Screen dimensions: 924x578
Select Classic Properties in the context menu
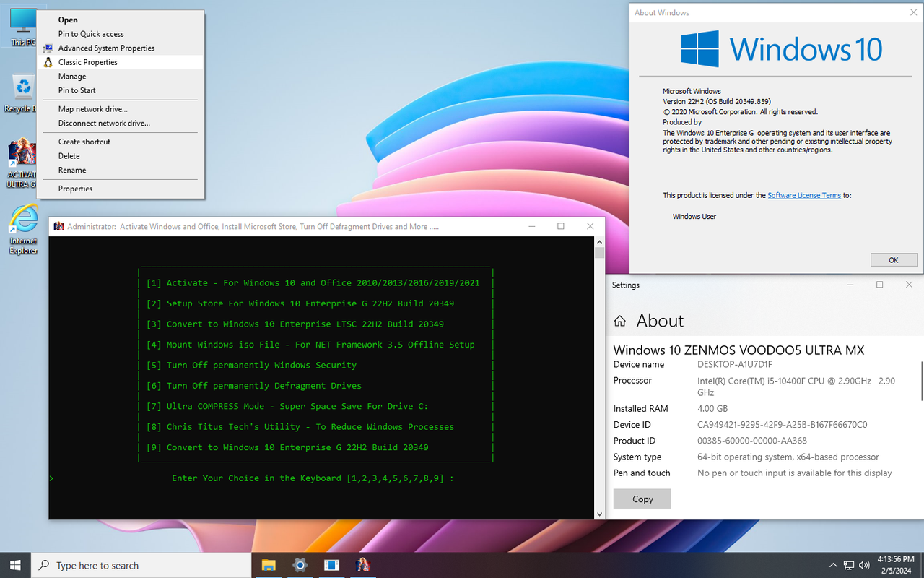coord(121,62)
